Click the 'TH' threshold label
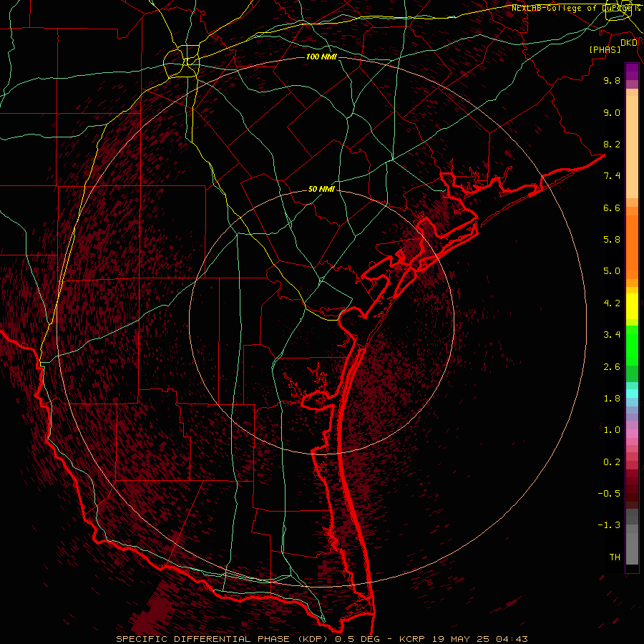The image size is (644, 644). (x=615, y=557)
